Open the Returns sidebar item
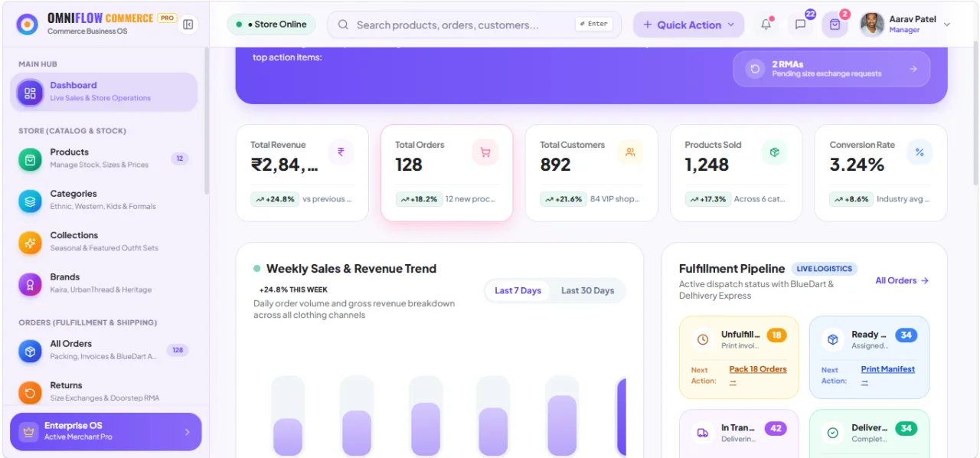Screen dimensions: 980x458 click(103, 391)
